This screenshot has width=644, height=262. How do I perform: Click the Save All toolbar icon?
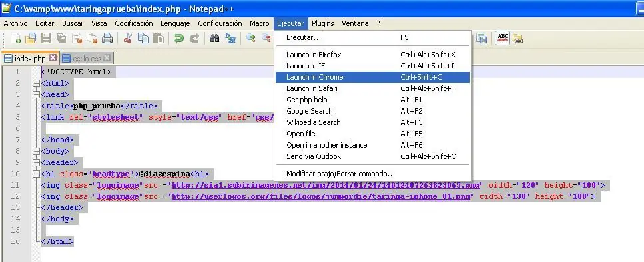pos(61,39)
